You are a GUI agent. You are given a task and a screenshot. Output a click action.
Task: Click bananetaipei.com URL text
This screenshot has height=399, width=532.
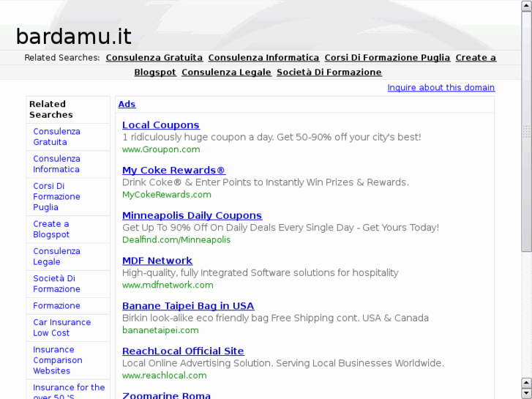160,330
